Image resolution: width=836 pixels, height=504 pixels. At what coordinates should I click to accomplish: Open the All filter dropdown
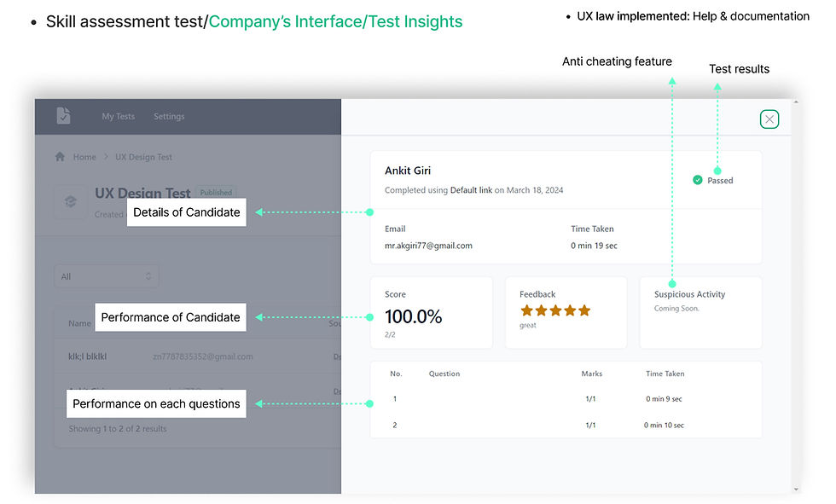tap(106, 276)
